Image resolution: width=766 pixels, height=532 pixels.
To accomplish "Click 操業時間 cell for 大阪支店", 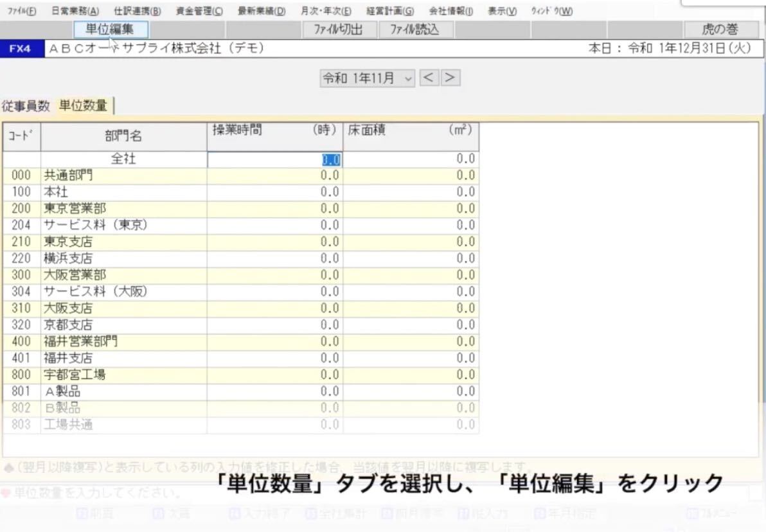I will pos(275,309).
